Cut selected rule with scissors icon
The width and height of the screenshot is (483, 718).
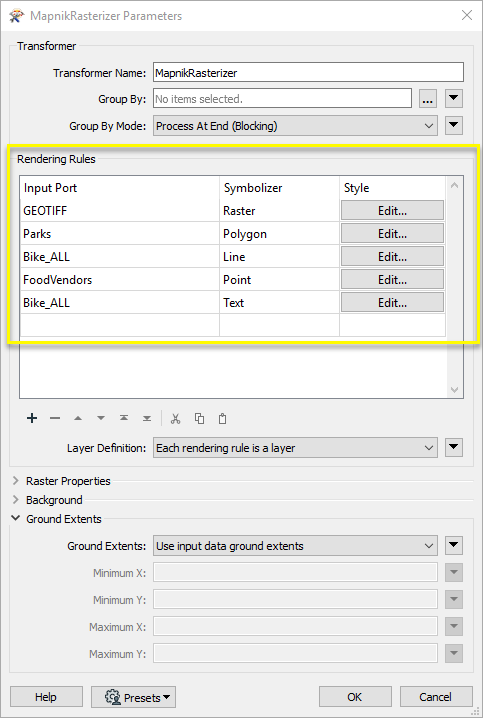point(175,418)
